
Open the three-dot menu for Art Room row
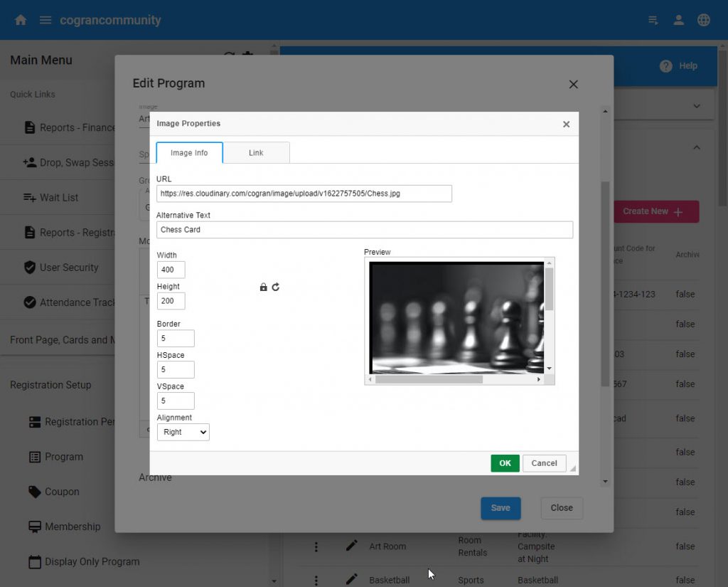[x=316, y=546]
